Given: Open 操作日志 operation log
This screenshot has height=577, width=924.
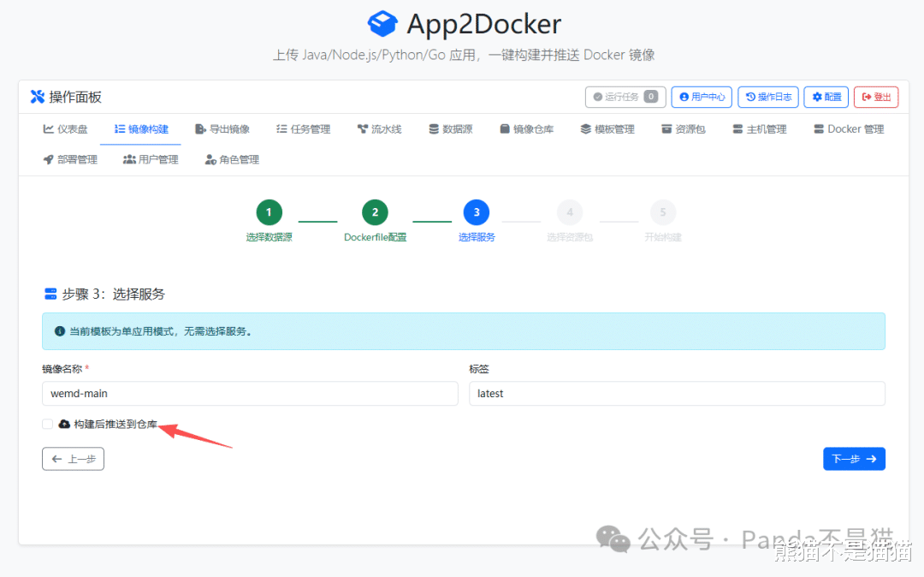Looking at the screenshot, I should click(768, 98).
